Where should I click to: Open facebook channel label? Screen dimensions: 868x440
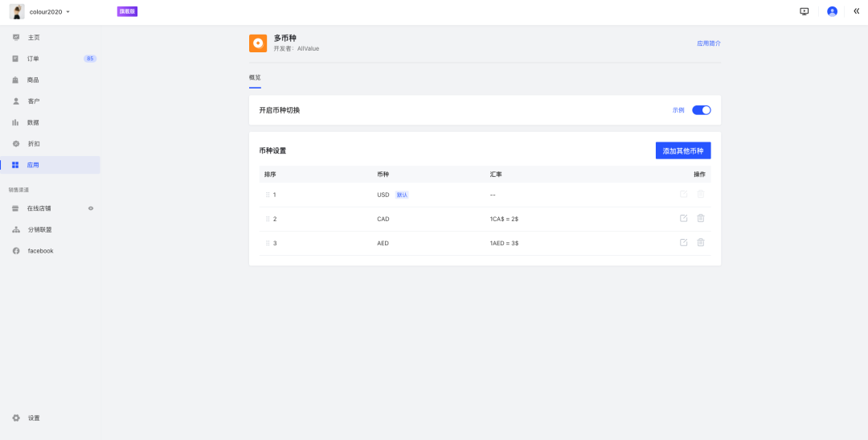[40, 251]
